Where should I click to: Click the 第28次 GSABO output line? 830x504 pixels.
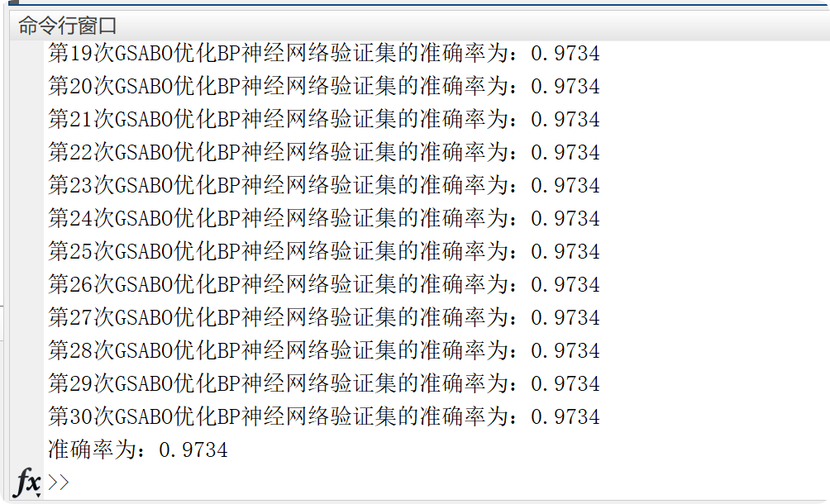(324, 350)
